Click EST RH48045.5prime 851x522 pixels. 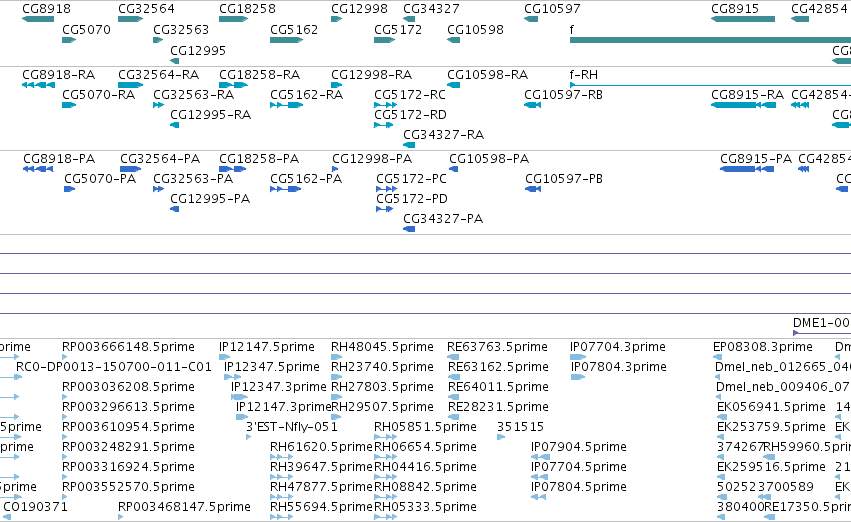tap(382, 347)
